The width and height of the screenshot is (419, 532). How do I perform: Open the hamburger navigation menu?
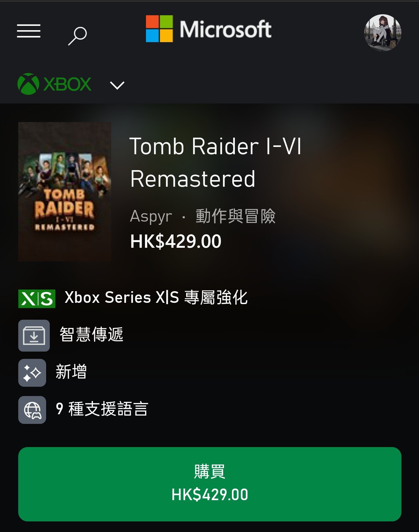(x=29, y=31)
